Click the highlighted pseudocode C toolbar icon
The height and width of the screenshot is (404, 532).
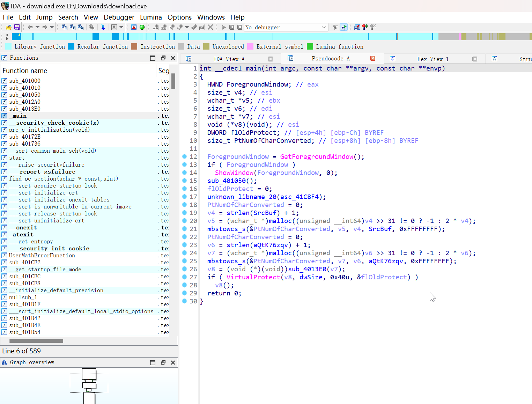344,27
